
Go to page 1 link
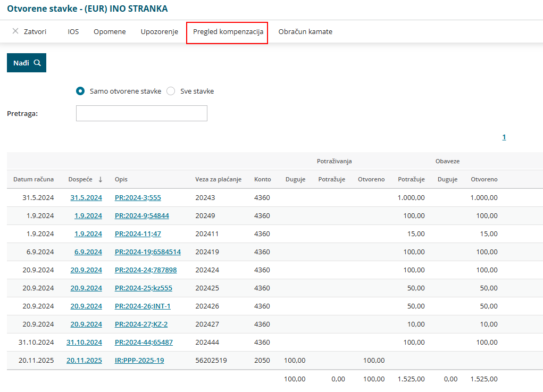click(504, 137)
